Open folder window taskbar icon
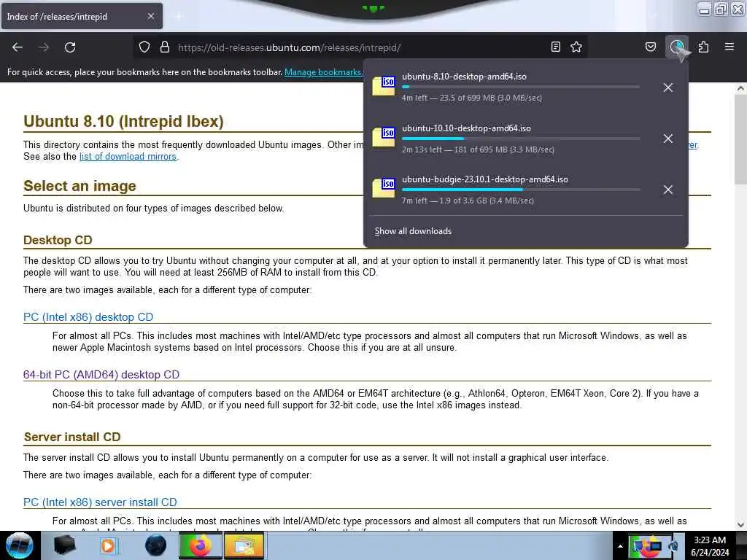The image size is (747, 560). 244,545
